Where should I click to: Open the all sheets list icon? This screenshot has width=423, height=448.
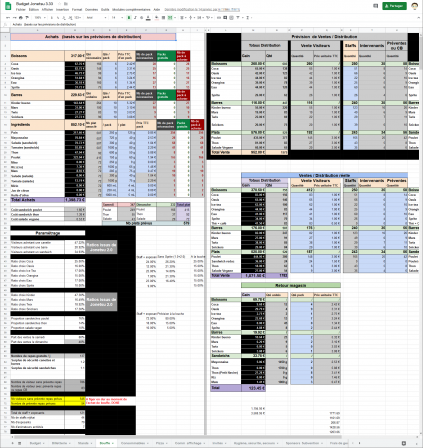coord(20,443)
